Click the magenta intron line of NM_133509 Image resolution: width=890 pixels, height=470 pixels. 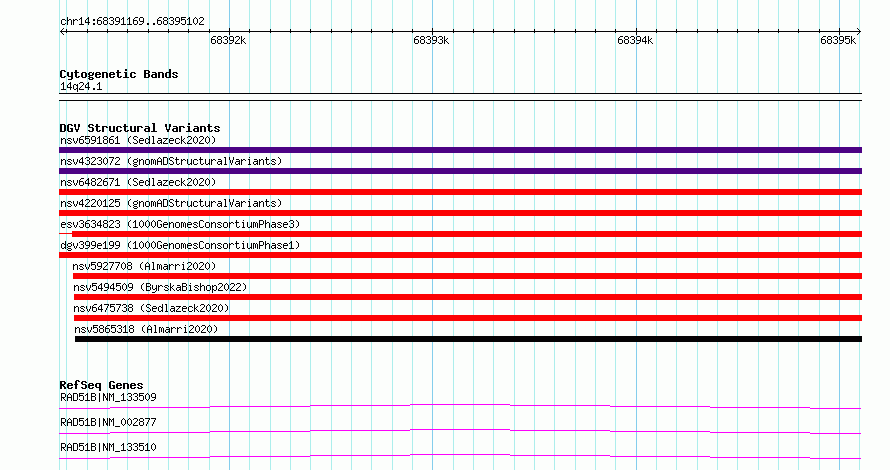point(460,405)
